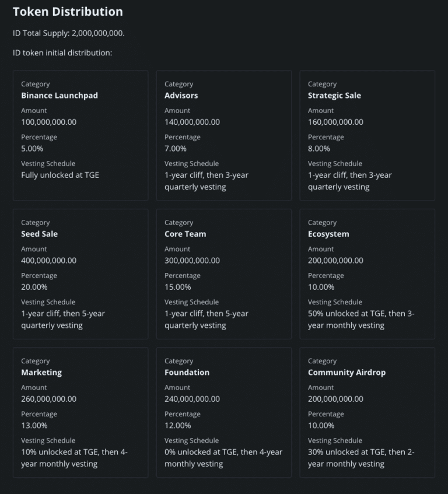The image size is (448, 494).
Task: Click the Foundation card title
Action: coord(187,372)
